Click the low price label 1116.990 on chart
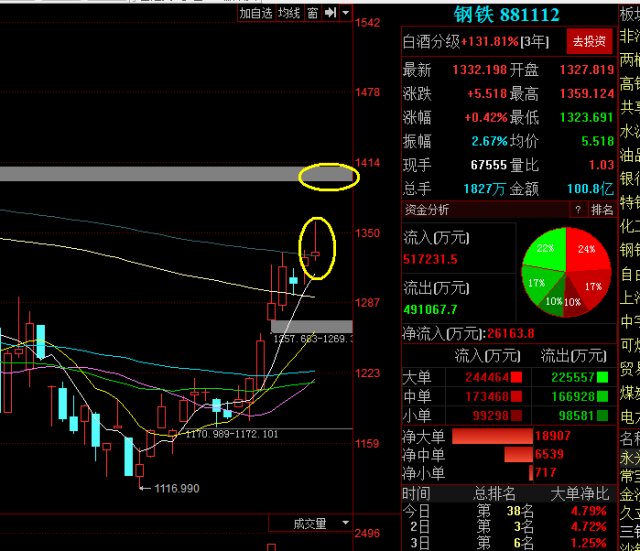 point(177,488)
